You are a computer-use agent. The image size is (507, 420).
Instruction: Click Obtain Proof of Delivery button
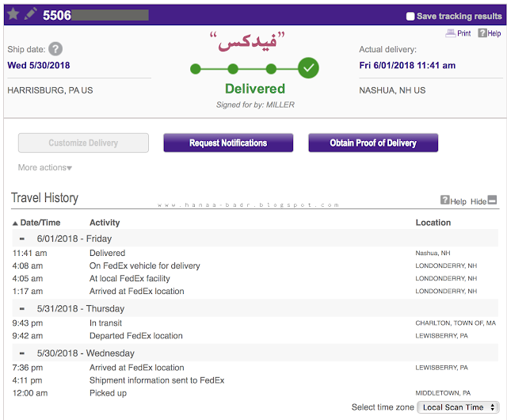pyautogui.click(x=373, y=143)
